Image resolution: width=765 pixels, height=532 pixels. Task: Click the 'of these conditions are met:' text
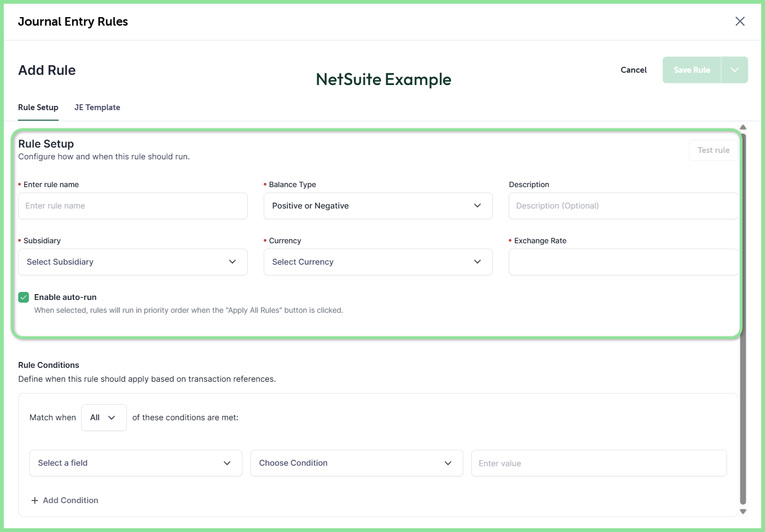click(x=186, y=418)
